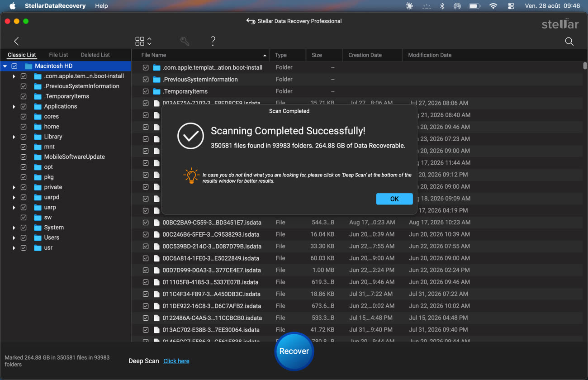Image resolution: width=588 pixels, height=380 pixels.
Task: Expand the Users folder
Action: (x=14, y=237)
